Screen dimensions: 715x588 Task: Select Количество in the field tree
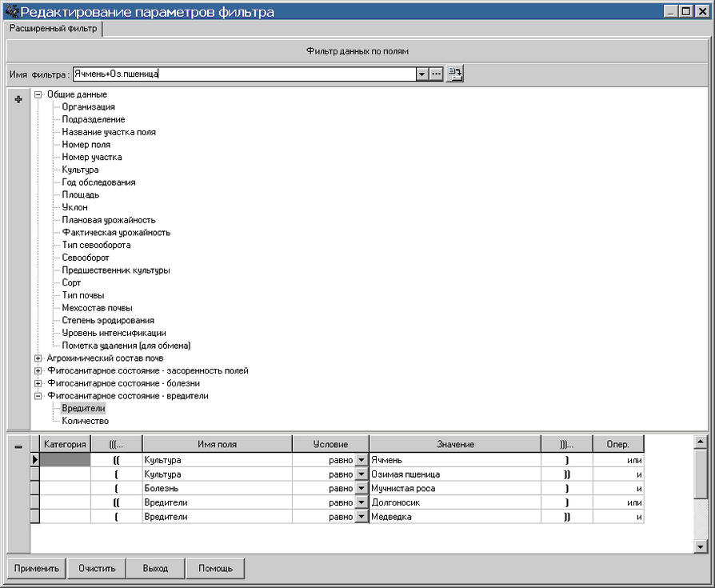click(x=85, y=421)
